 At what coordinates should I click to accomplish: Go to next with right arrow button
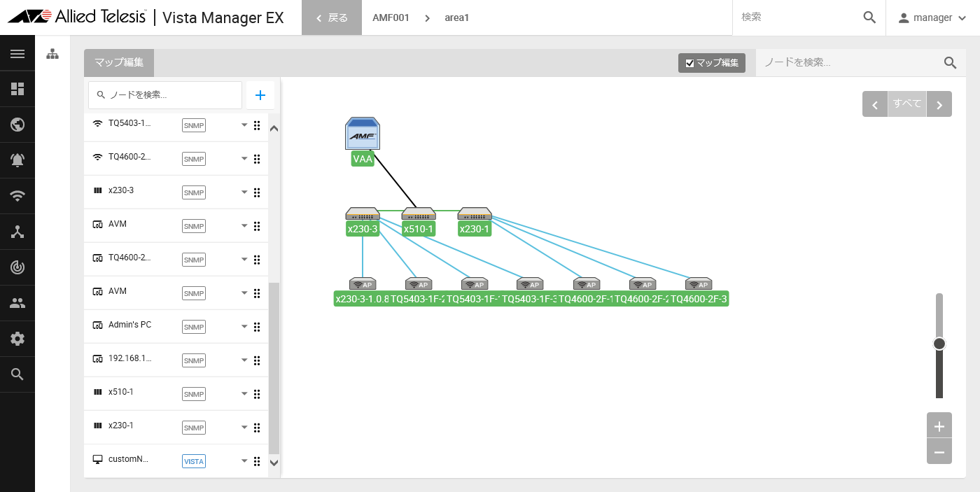939,104
